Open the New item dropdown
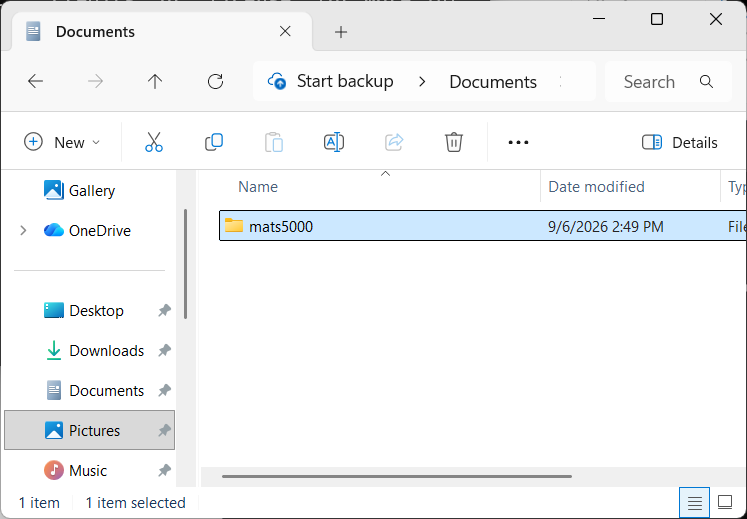747x519 pixels. 62,142
